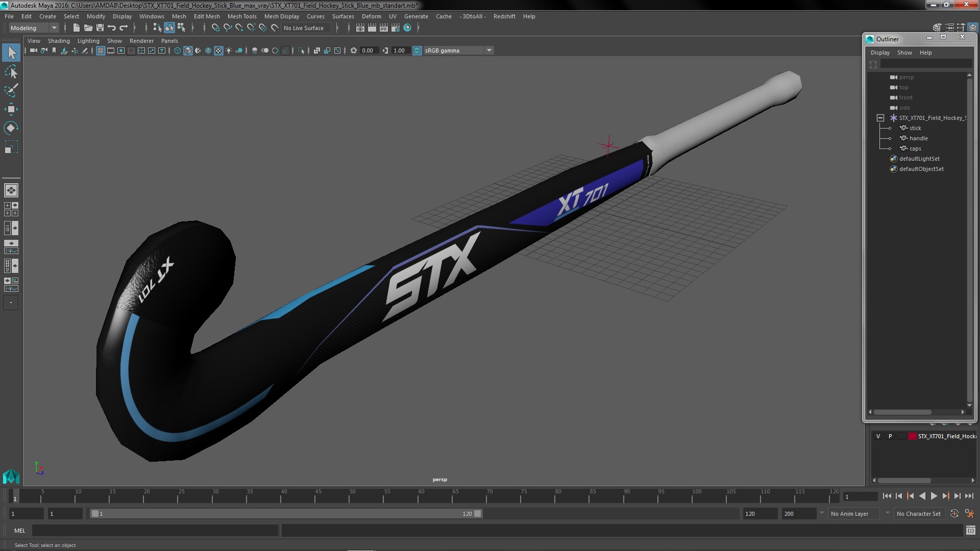Select the handle node in Outliner

click(918, 138)
